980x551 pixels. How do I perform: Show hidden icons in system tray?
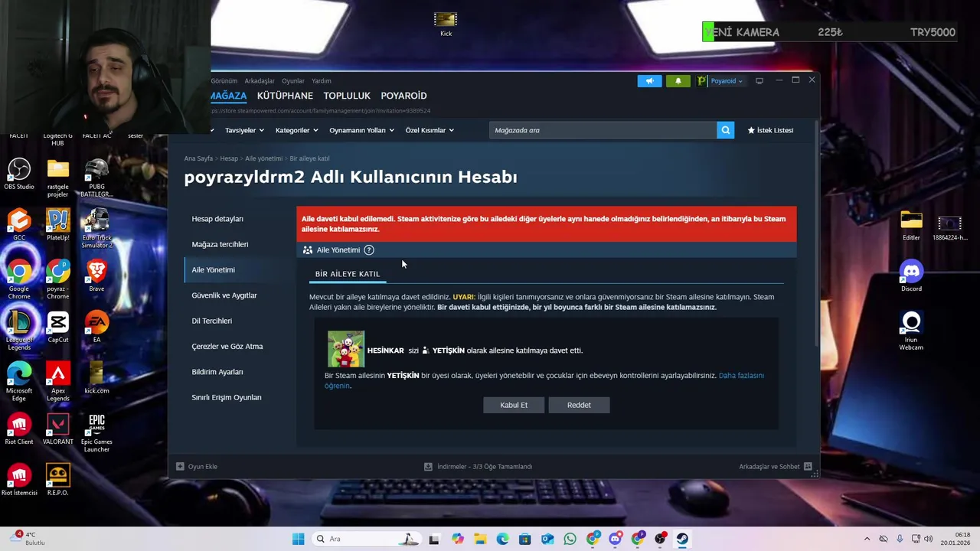(867, 539)
